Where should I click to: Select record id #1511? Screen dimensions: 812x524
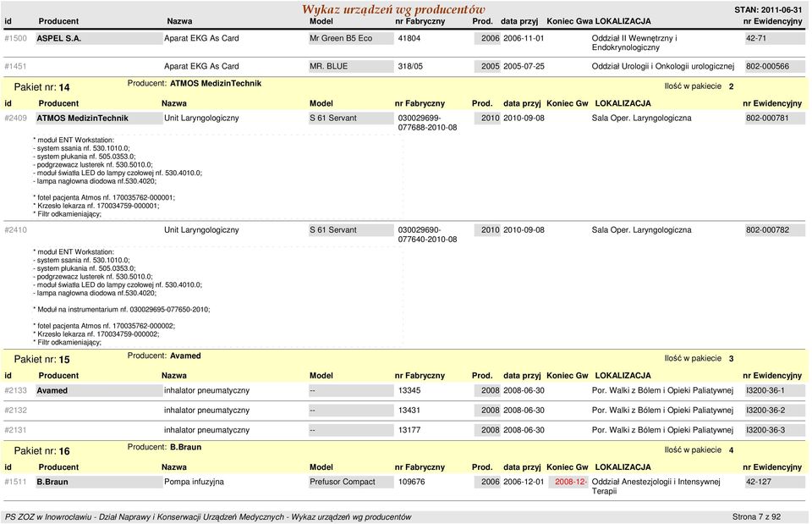click(x=15, y=482)
